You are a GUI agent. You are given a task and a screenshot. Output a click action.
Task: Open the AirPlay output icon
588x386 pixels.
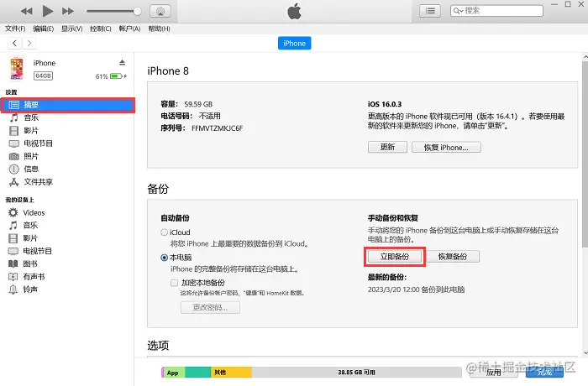point(160,11)
